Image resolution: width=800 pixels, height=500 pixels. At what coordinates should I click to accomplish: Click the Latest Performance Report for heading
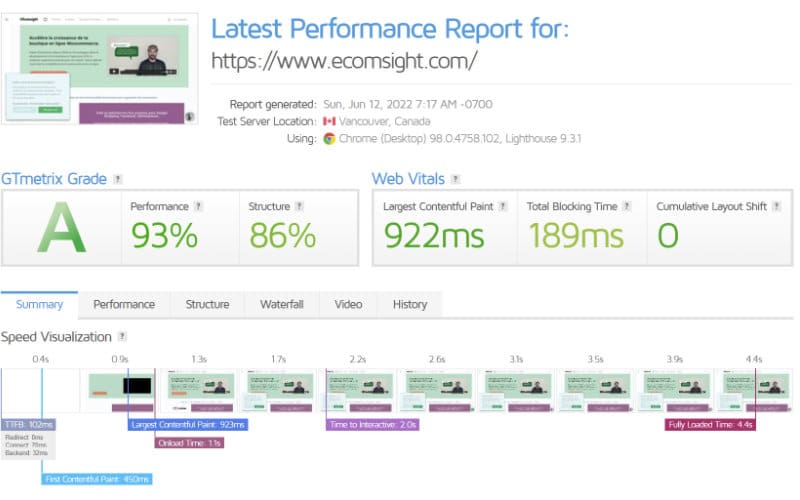coord(390,29)
